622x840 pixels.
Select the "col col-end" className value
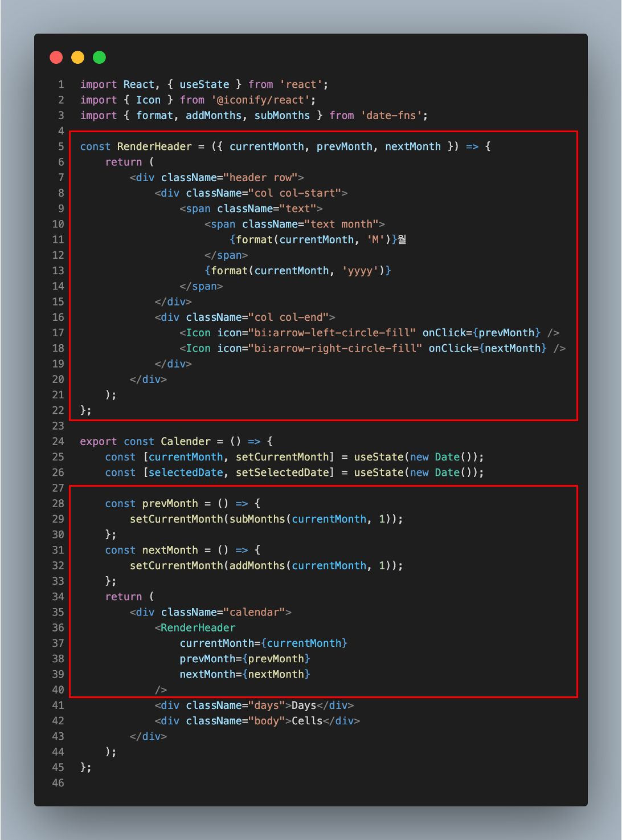click(288, 317)
